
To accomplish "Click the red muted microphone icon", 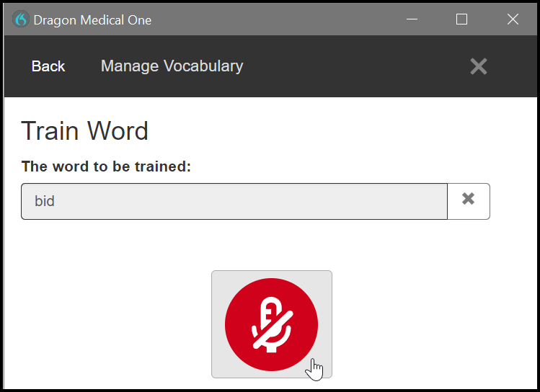I will pos(271,324).
